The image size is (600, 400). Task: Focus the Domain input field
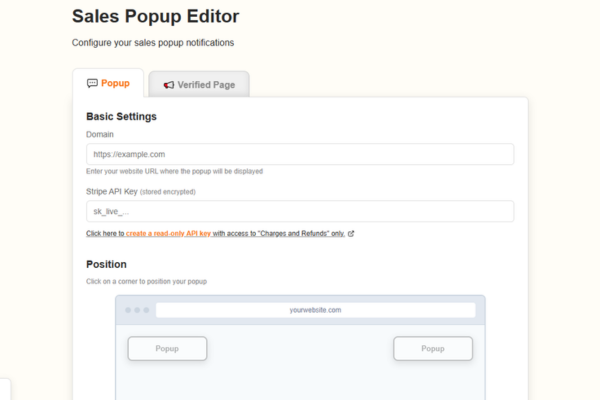point(300,154)
